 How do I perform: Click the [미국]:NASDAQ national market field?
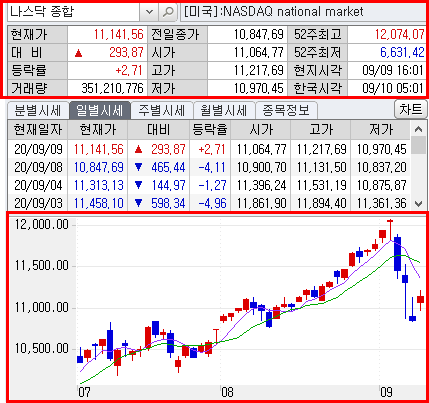click(x=304, y=12)
